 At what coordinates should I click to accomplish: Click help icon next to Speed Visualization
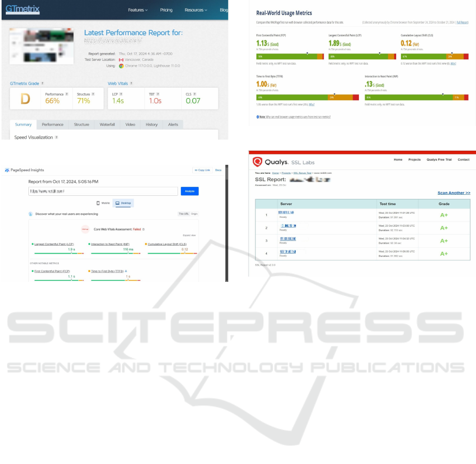pyautogui.click(x=56, y=138)
